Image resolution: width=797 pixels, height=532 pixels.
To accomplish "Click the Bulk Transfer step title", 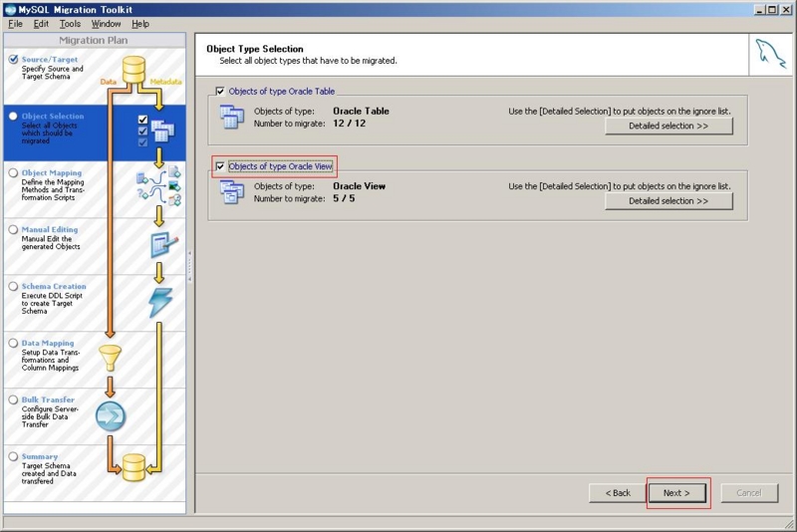I will pyautogui.click(x=48, y=399).
